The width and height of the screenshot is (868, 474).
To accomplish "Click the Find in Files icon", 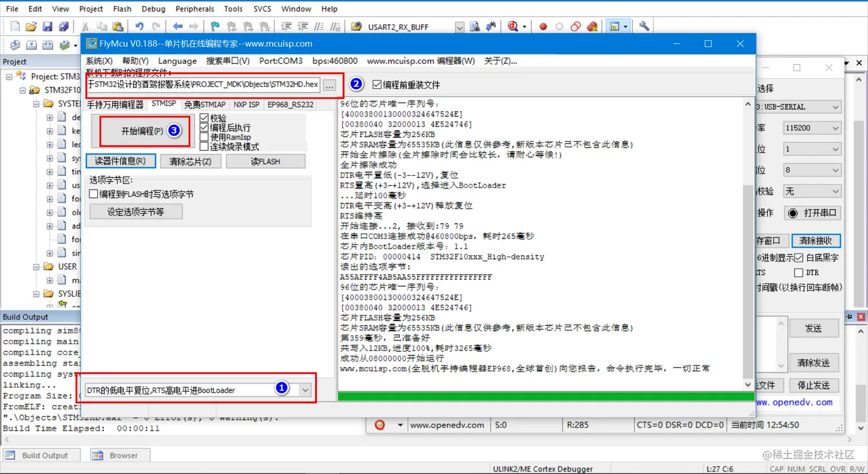I will click(x=356, y=26).
